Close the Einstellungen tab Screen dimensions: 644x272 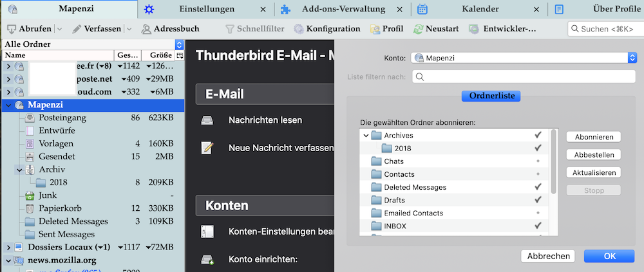tap(263, 10)
